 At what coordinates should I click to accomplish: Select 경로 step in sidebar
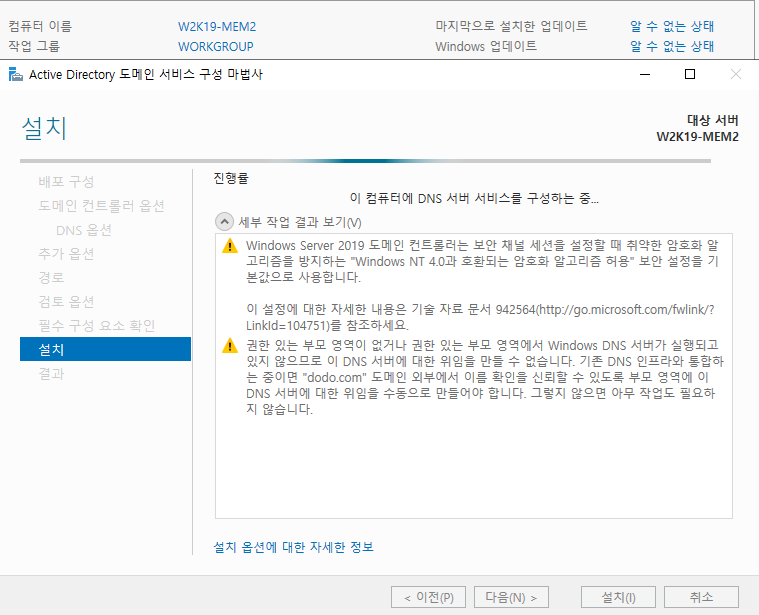tap(51, 278)
